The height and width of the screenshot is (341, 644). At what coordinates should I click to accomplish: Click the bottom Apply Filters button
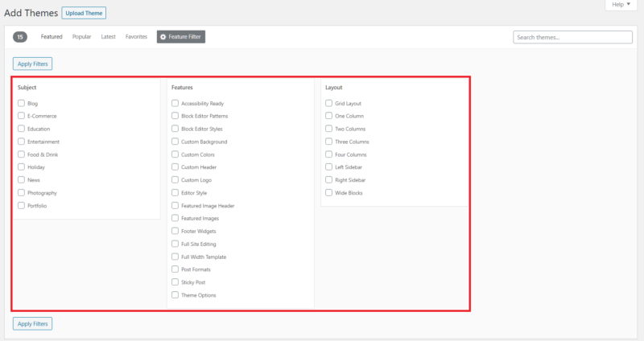(x=32, y=324)
